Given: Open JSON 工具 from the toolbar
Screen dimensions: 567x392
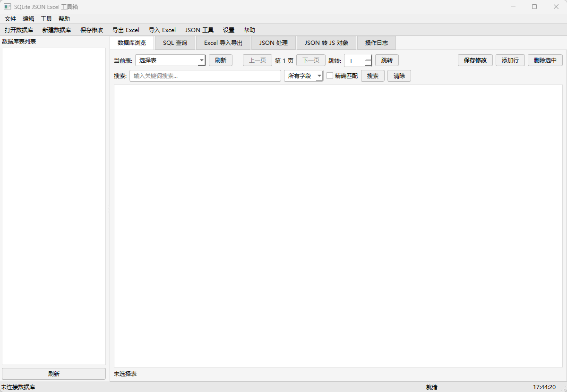Looking at the screenshot, I should pyautogui.click(x=199, y=30).
